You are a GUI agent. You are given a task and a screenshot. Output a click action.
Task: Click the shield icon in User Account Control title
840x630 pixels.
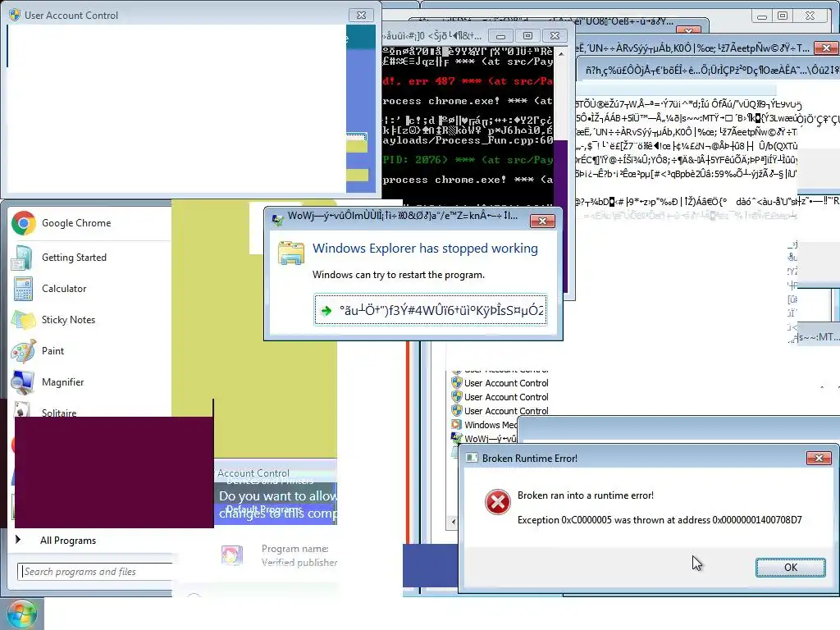pos(15,15)
